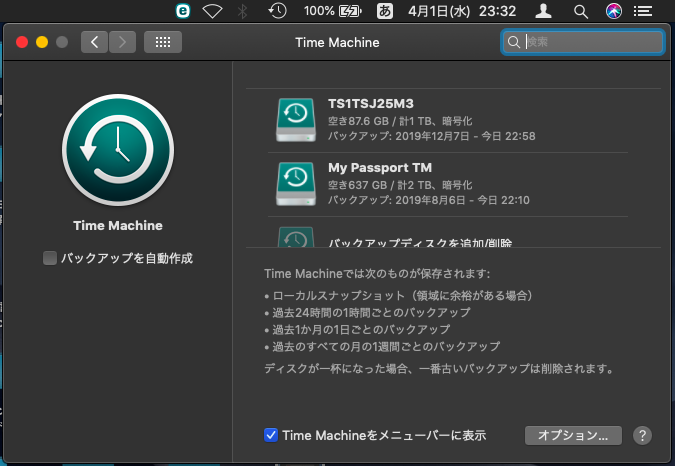Select the TS1TSJ25M3 backup disk icon
The width and height of the screenshot is (675, 466).
click(x=294, y=119)
